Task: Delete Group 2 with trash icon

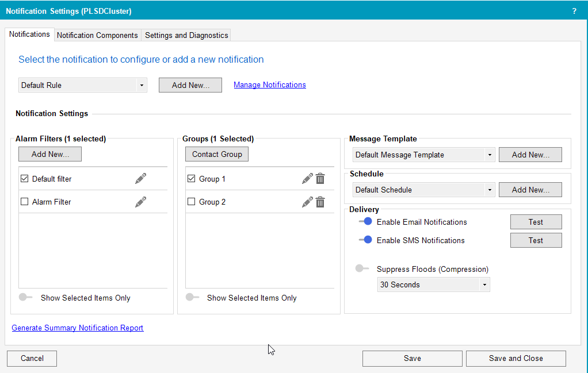Action: pyautogui.click(x=320, y=202)
